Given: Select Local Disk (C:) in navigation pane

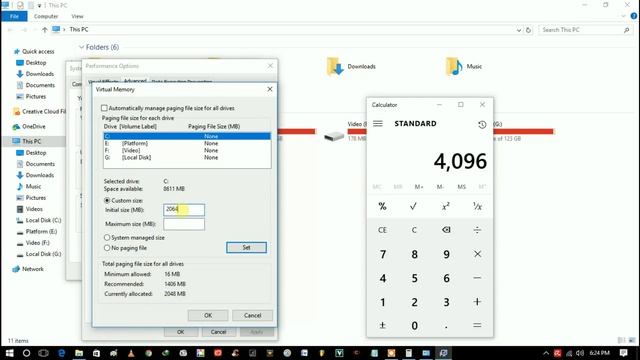Looking at the screenshot, I should (x=43, y=220).
